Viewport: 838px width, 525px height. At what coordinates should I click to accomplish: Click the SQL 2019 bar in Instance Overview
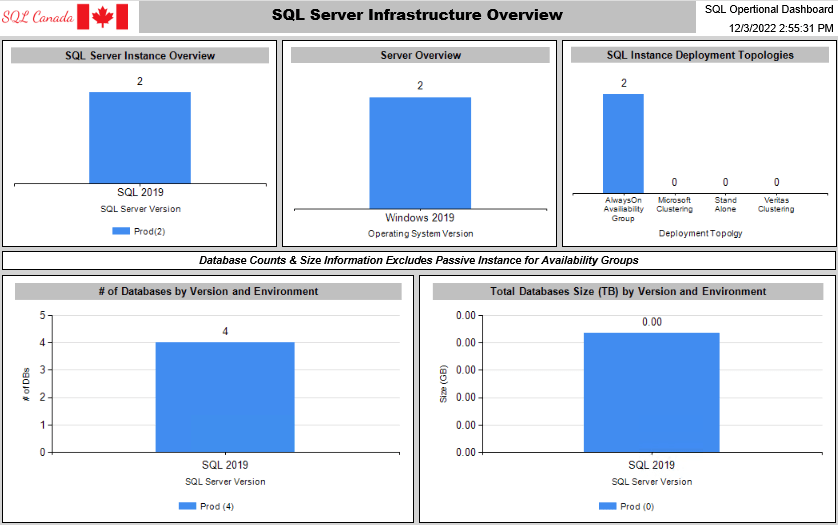point(140,137)
